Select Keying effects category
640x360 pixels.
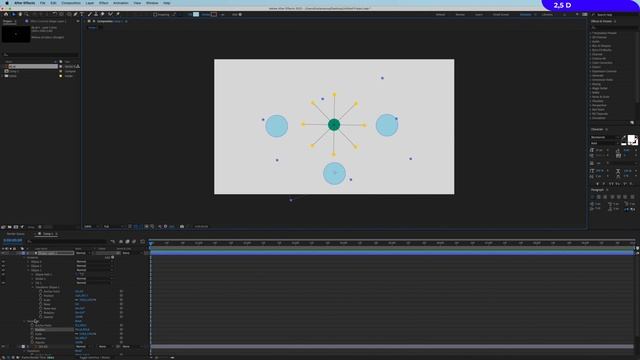[x=596, y=84]
